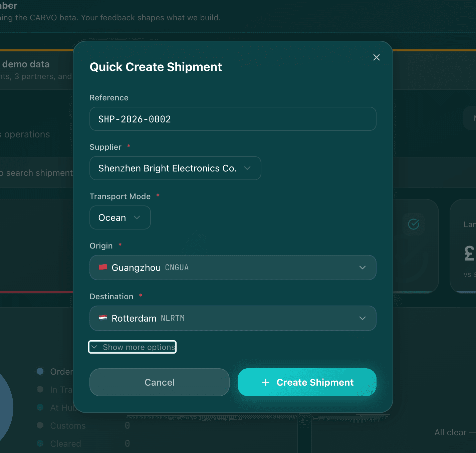Image resolution: width=476 pixels, height=453 pixels.
Task: Click the China flag beside Guangzhou
Action: [102, 267]
